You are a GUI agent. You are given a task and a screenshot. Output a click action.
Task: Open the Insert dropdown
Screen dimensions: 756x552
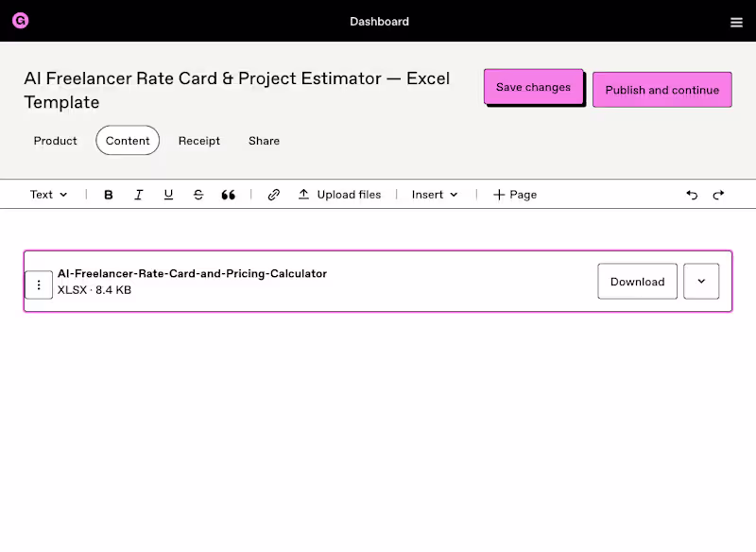434,194
